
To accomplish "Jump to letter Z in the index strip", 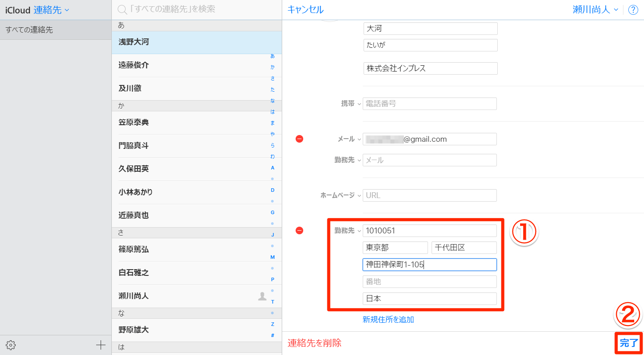I will pos(273,324).
